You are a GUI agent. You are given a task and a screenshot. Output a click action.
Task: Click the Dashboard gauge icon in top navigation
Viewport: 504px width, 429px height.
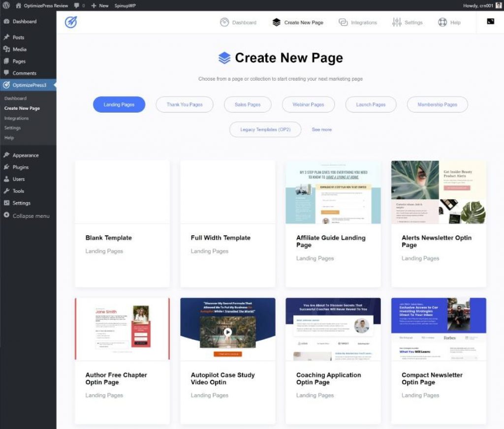pos(224,22)
